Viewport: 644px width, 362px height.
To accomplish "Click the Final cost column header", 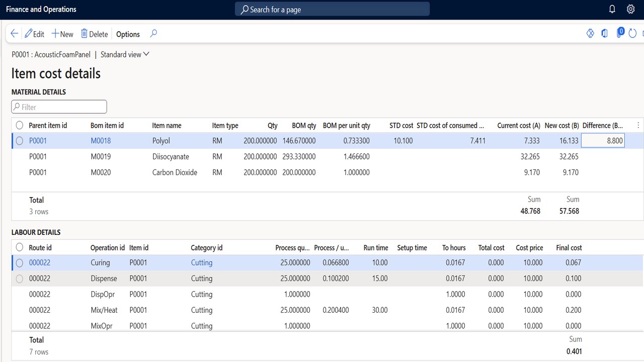I will click(x=569, y=247).
